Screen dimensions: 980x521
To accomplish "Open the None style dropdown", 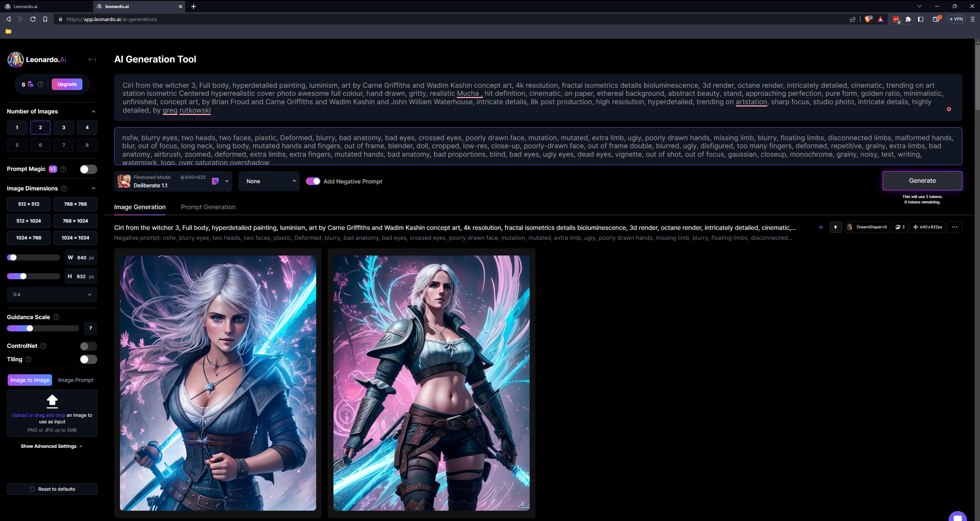I will click(269, 181).
